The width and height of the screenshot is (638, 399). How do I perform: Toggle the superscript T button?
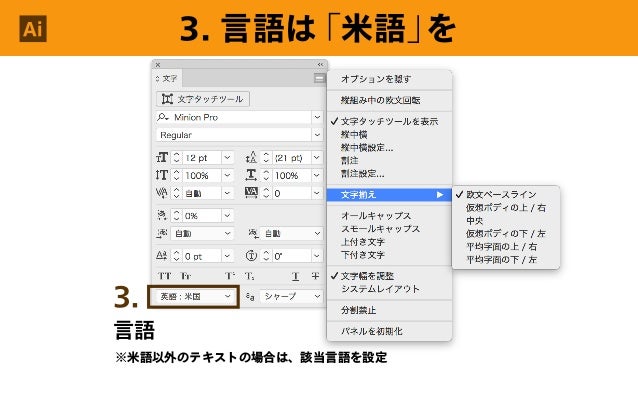(x=230, y=276)
